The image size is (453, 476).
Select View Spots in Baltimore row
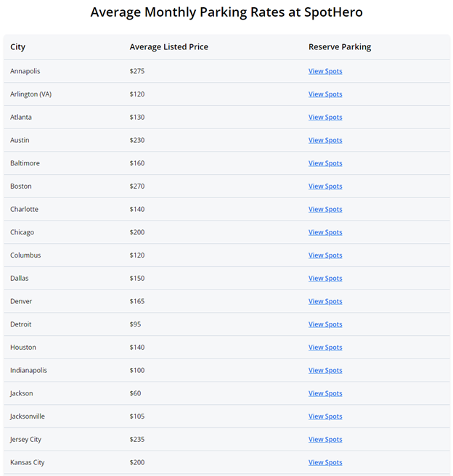(325, 163)
